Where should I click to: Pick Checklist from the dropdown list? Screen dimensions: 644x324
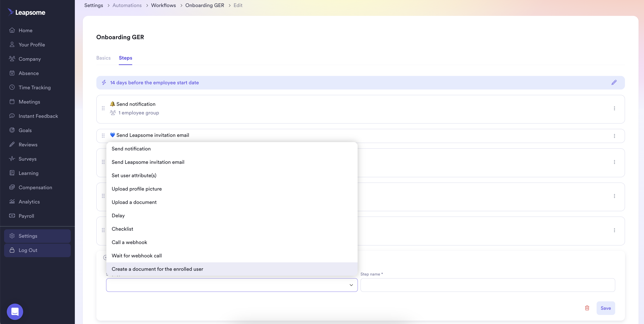(x=232, y=229)
